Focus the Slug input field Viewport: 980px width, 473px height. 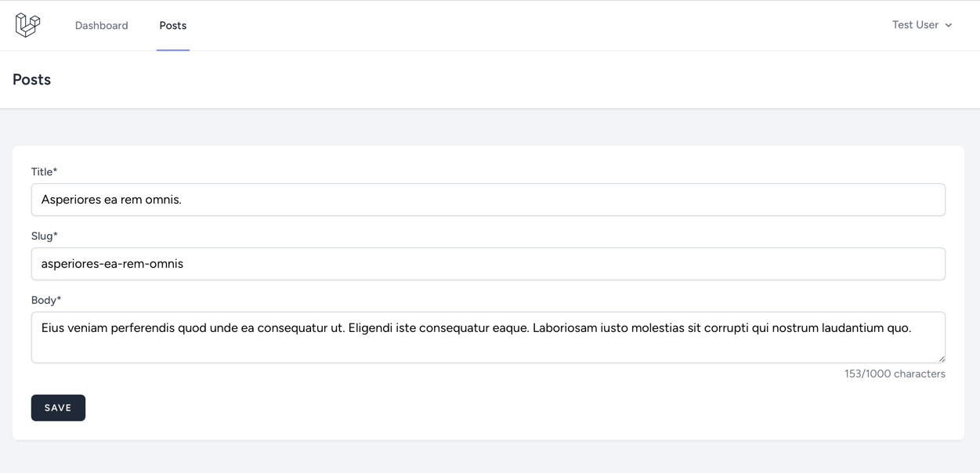point(487,264)
